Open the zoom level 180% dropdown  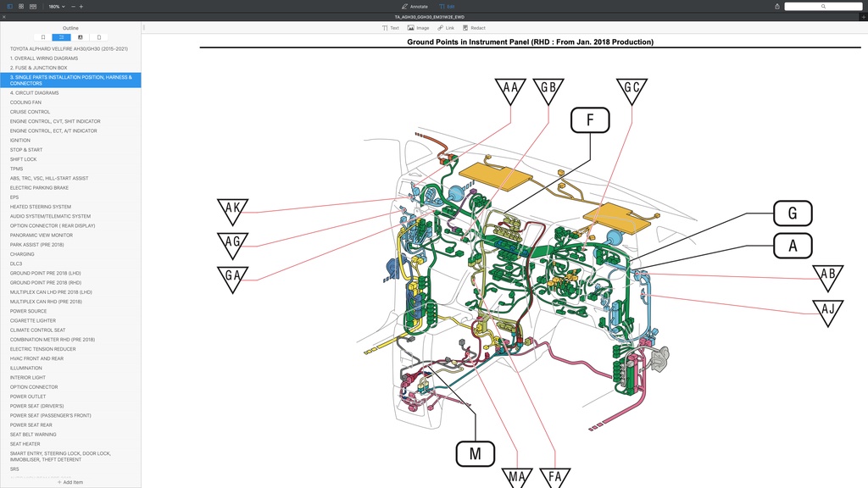56,7
